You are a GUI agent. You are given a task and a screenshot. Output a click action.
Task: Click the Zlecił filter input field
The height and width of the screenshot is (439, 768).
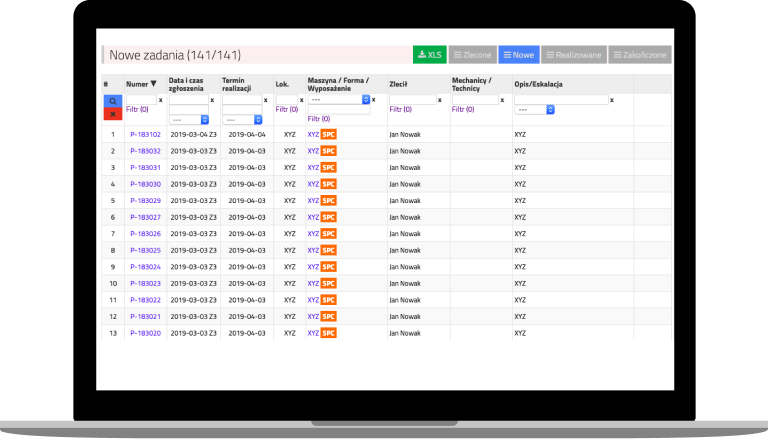(x=412, y=100)
